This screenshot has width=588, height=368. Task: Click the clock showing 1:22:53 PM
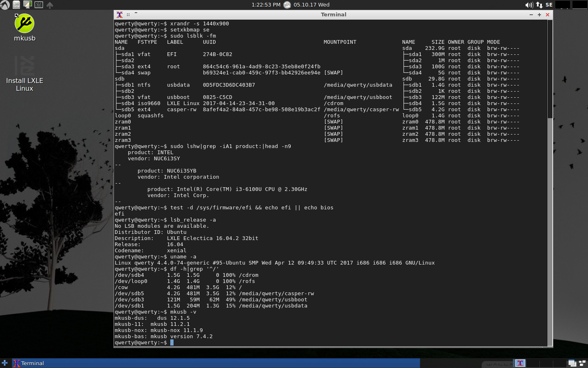pos(266,5)
